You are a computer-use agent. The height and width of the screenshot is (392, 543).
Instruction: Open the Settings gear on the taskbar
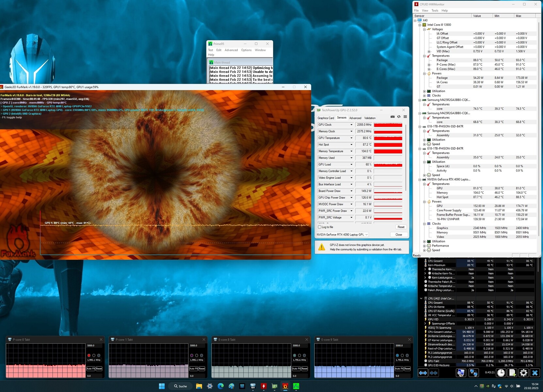(x=210, y=386)
